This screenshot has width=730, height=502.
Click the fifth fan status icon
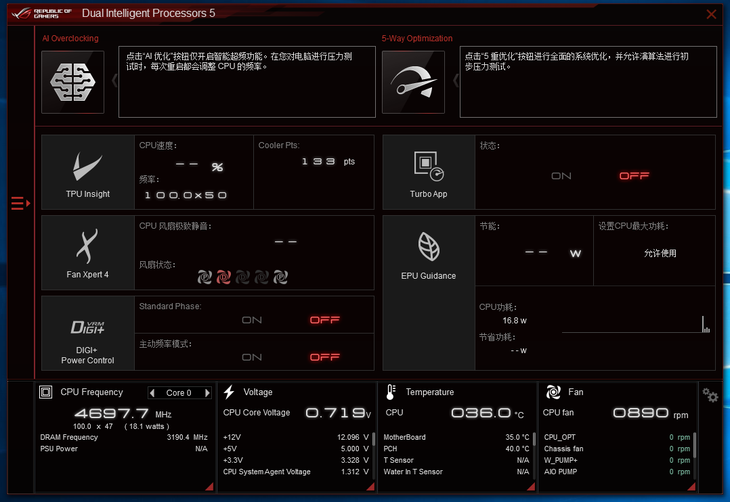(280, 277)
